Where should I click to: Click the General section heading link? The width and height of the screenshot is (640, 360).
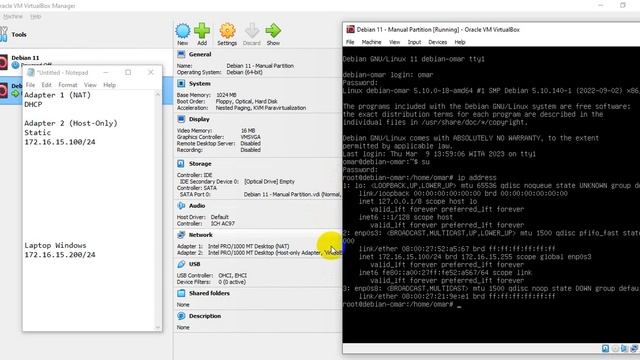[200, 54]
